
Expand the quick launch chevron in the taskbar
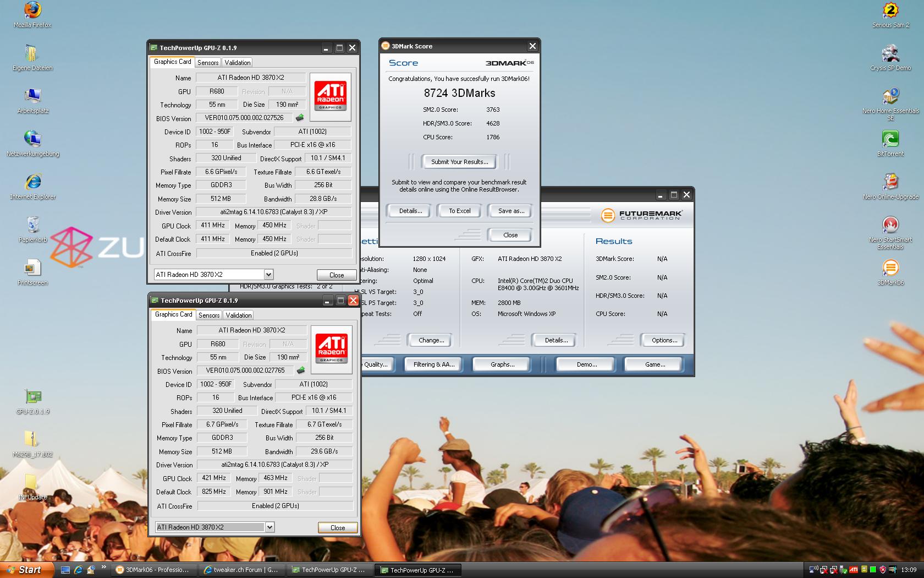click(103, 568)
